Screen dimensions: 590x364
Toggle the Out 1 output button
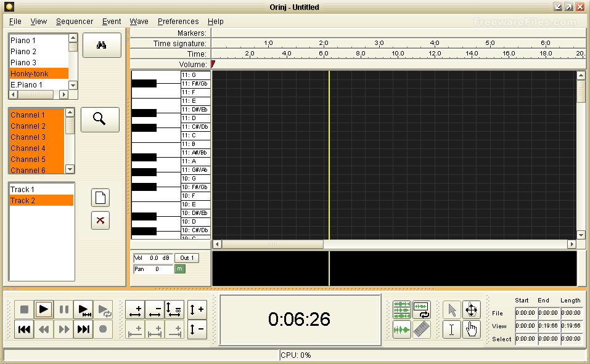pos(187,257)
